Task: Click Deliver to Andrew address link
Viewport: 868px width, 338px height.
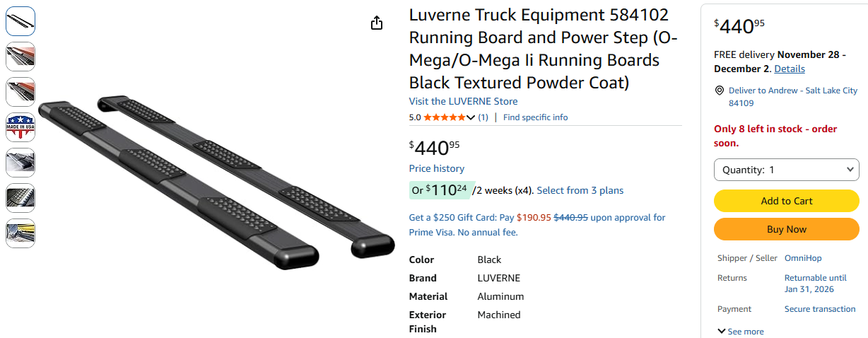Action: coord(792,91)
